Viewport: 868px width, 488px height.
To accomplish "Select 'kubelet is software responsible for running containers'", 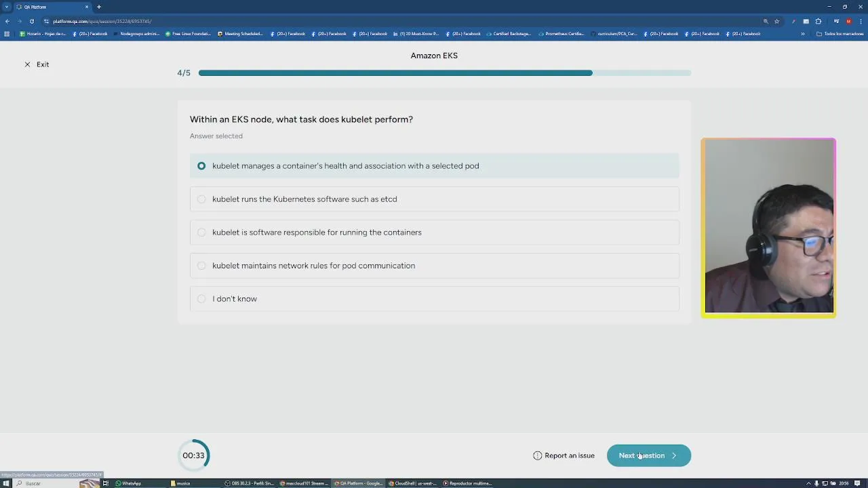I will [x=434, y=232].
